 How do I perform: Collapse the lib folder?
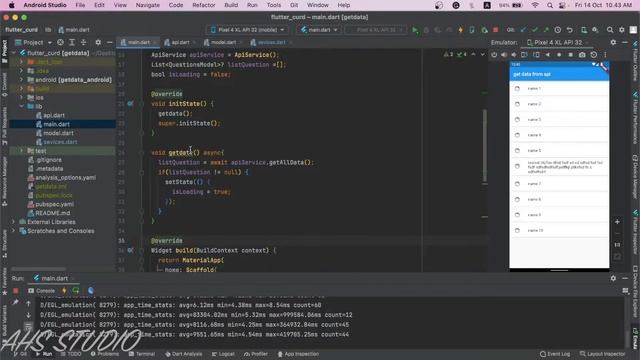(22, 107)
